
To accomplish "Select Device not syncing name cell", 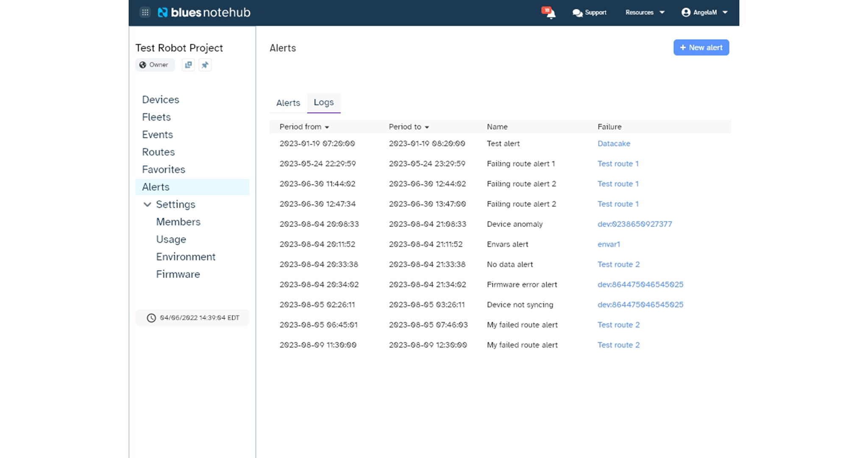I will coord(520,305).
